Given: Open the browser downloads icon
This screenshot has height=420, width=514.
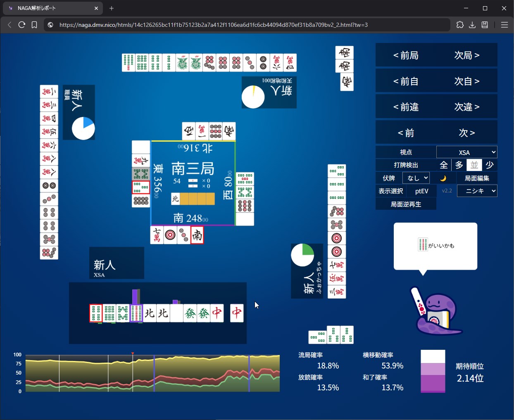Looking at the screenshot, I should [x=472, y=25].
